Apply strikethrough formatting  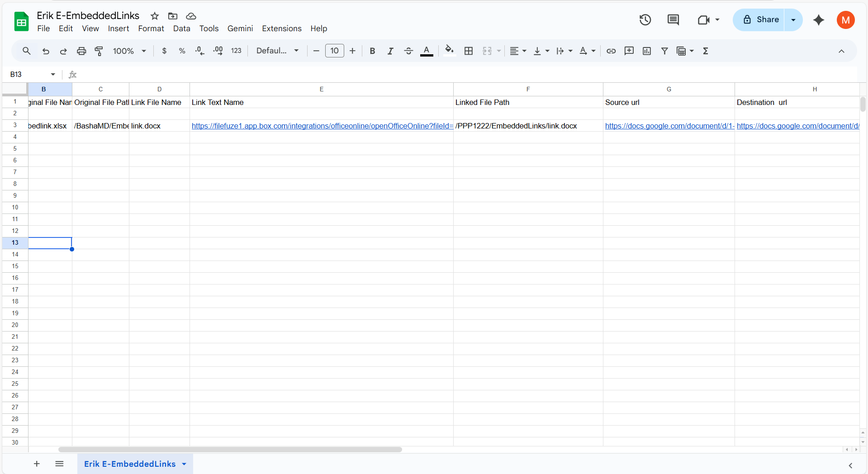coord(408,51)
